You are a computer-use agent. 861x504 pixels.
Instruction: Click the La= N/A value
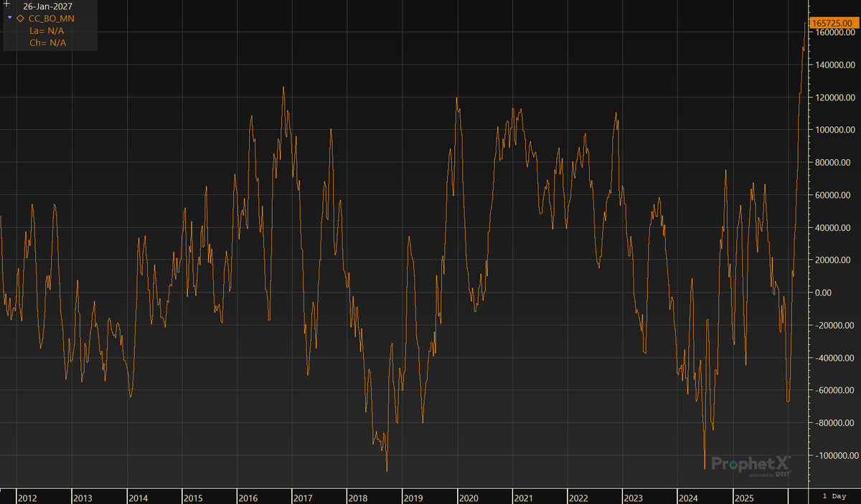[47, 31]
